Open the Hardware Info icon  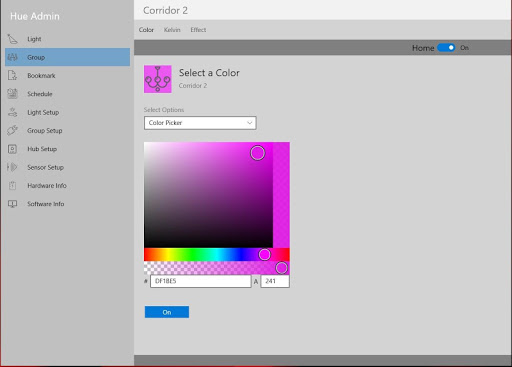point(12,186)
